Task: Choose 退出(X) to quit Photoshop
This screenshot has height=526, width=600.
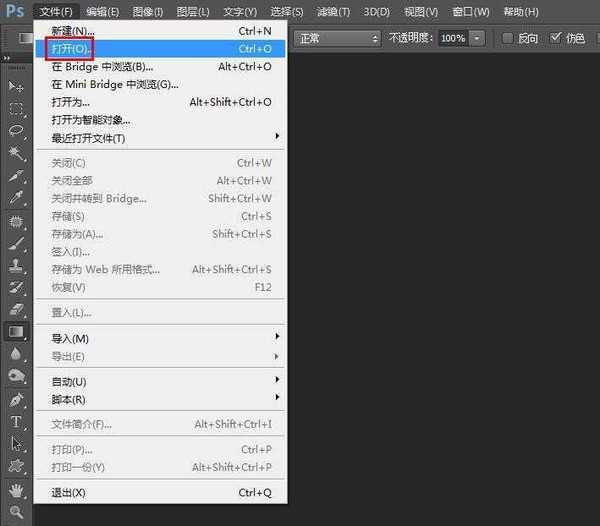Action: (68, 493)
